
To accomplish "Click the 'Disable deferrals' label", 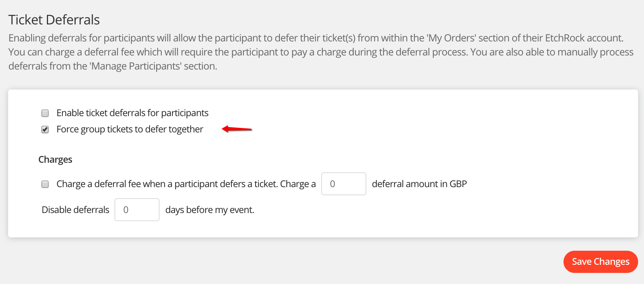I will [x=75, y=210].
